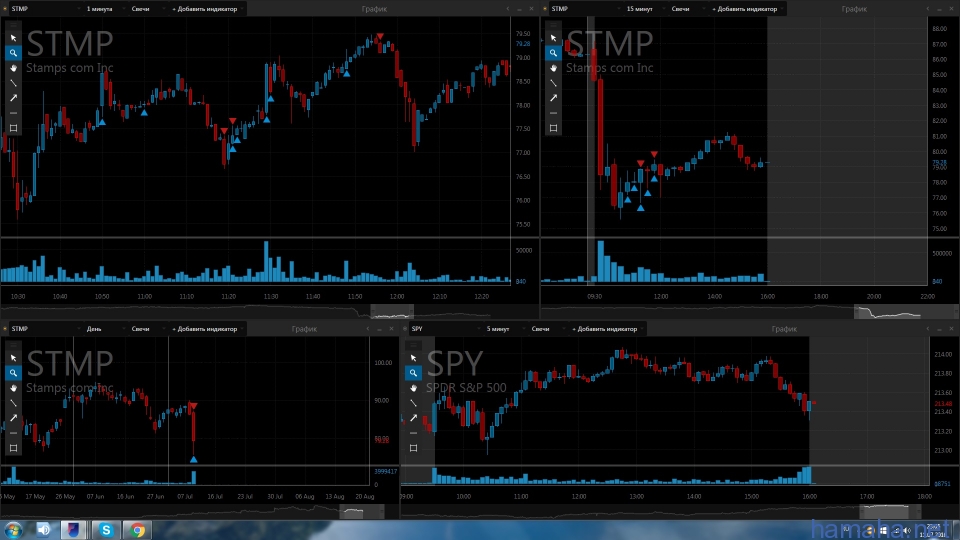Select hand pan tool in STMP 15-minute chart

553,68
